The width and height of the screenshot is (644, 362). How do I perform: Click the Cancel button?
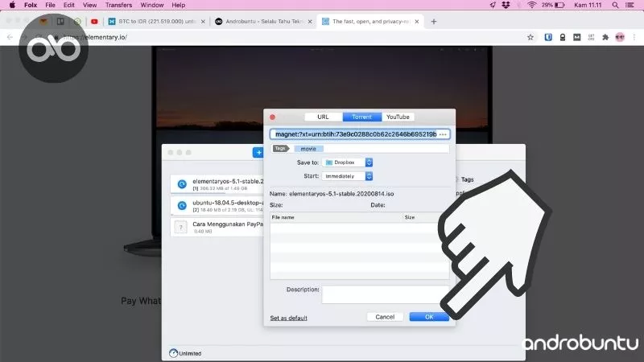point(385,317)
